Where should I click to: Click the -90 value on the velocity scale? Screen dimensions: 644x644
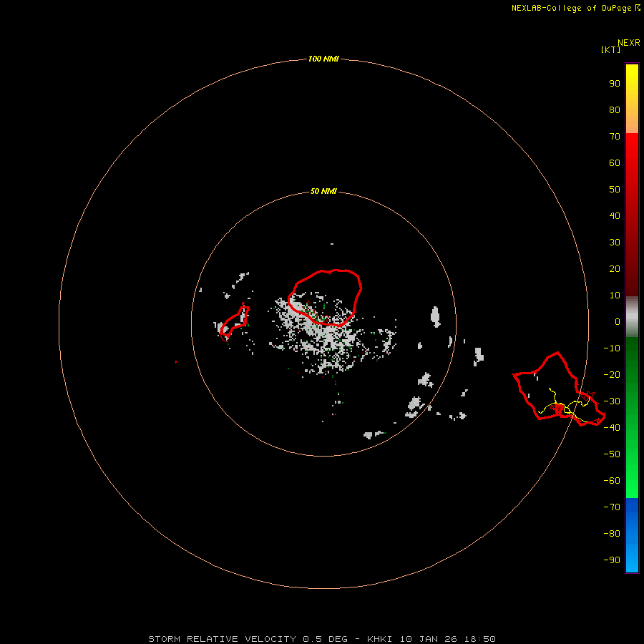[x=612, y=560]
